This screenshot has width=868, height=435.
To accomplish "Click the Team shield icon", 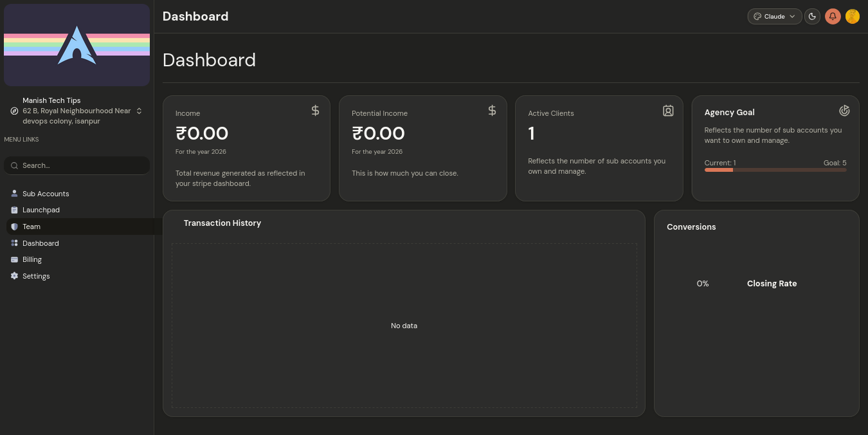I will pos(14,227).
